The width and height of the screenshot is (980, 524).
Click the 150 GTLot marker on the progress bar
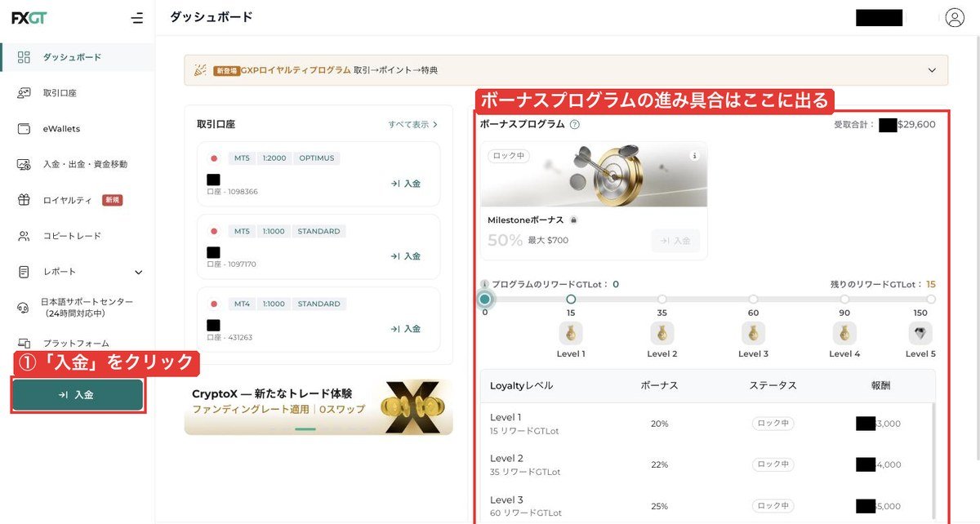click(931, 300)
